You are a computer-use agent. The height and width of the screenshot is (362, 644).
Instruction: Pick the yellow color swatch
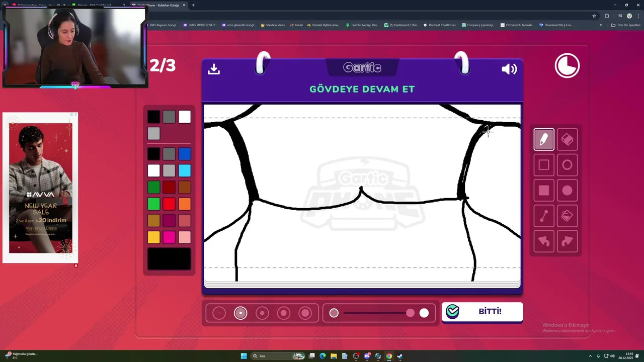tap(154, 237)
